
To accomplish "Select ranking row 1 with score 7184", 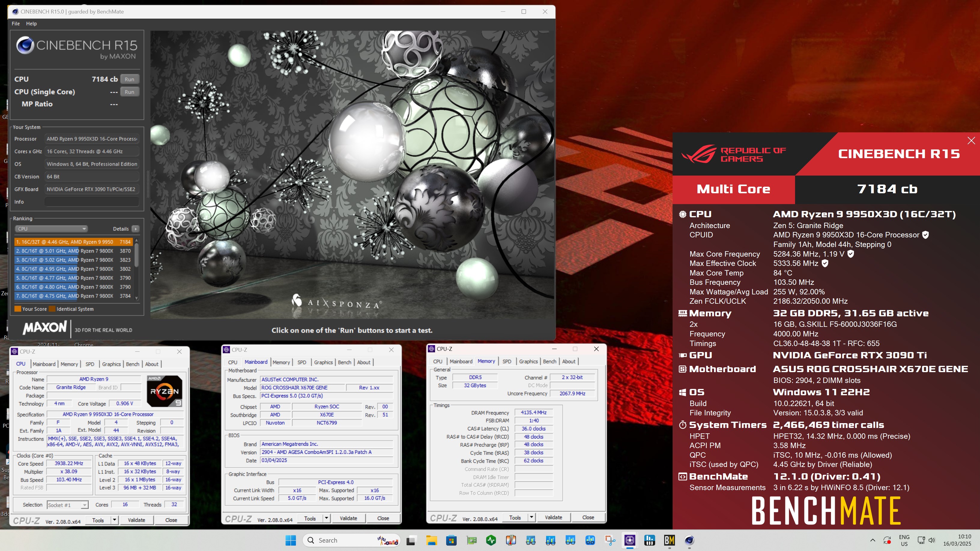I will pos(73,242).
